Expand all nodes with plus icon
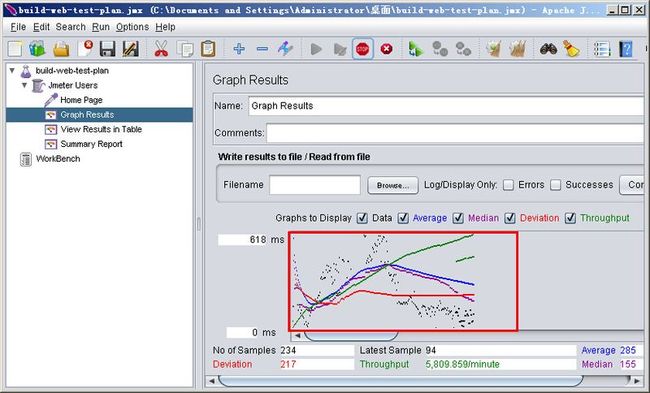 click(x=239, y=49)
